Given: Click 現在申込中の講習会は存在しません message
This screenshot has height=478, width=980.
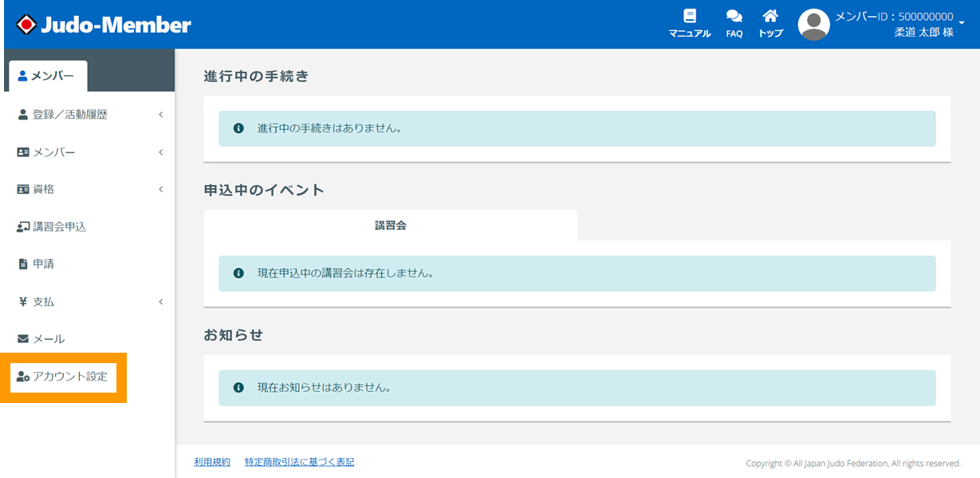Looking at the screenshot, I should pos(345,273).
